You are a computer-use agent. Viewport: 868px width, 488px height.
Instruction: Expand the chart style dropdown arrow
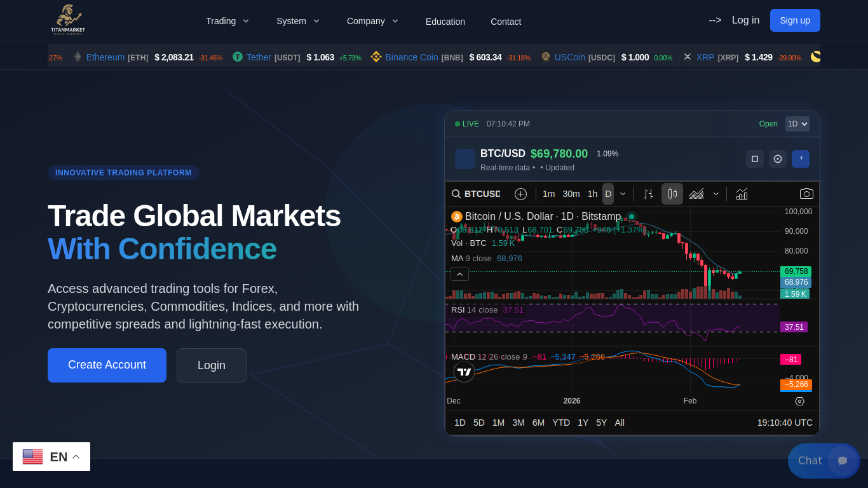pyautogui.click(x=716, y=194)
